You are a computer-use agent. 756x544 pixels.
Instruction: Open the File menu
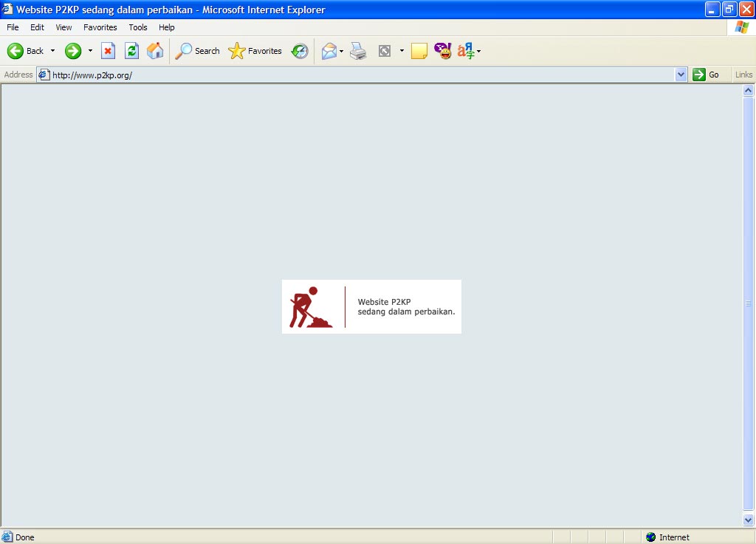13,27
